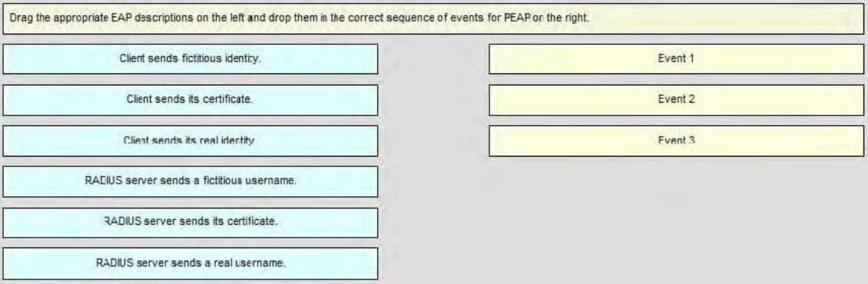Select the Event 2 slot

click(676, 100)
